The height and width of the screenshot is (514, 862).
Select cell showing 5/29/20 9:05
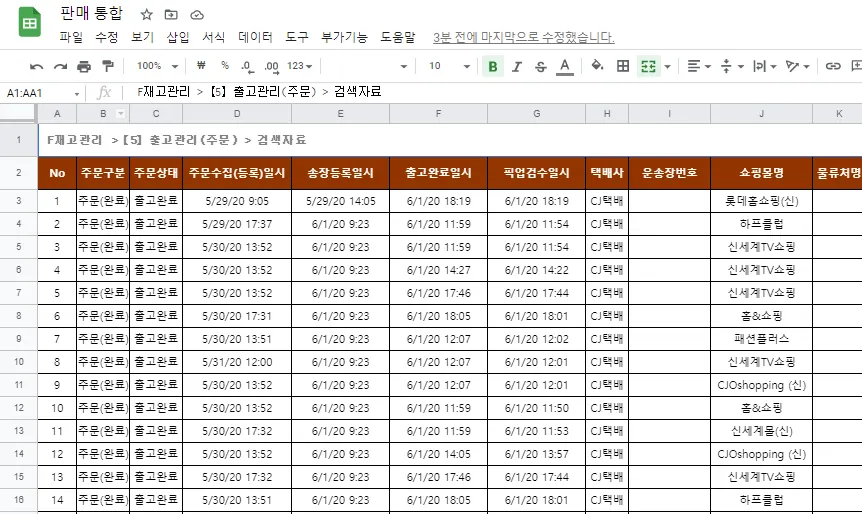[237, 201]
